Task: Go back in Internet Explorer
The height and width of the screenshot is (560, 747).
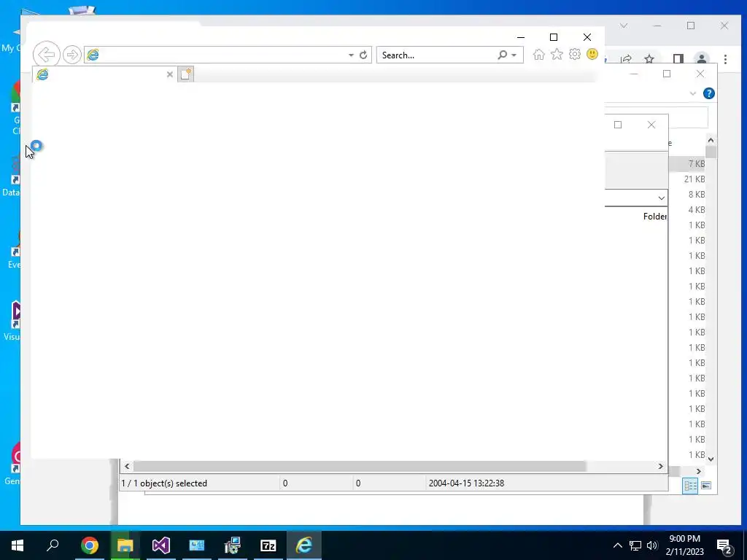Action: (46, 55)
